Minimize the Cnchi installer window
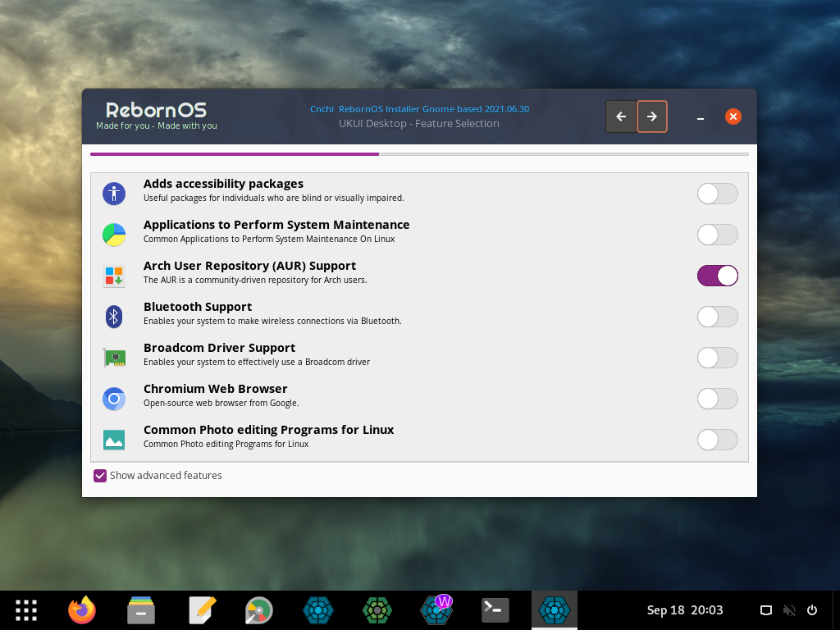The width and height of the screenshot is (840, 630). point(701,116)
